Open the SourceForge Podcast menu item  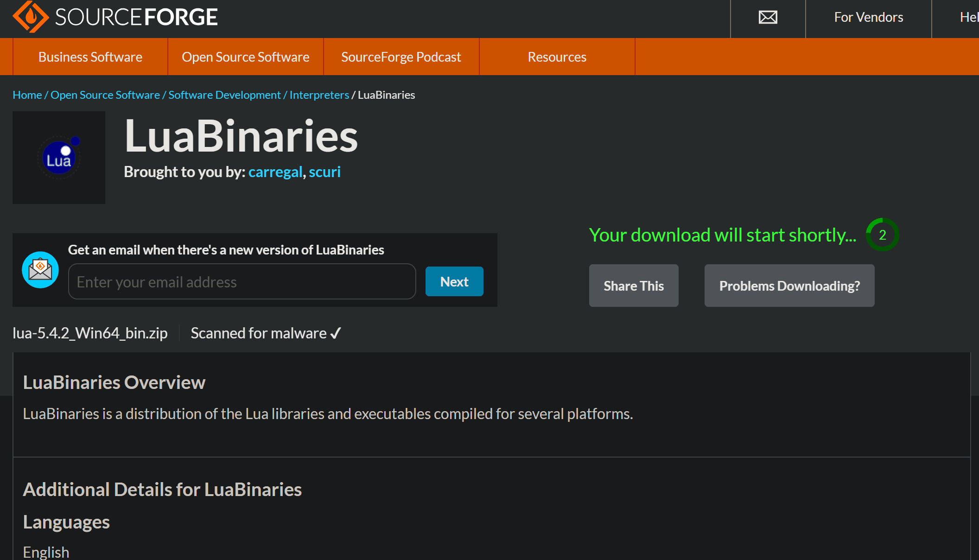click(401, 57)
